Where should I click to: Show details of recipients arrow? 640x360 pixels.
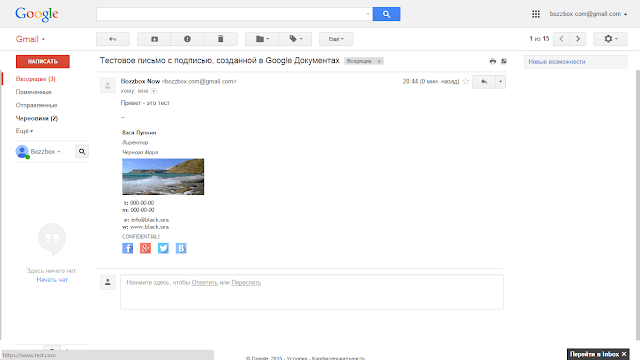(154, 91)
